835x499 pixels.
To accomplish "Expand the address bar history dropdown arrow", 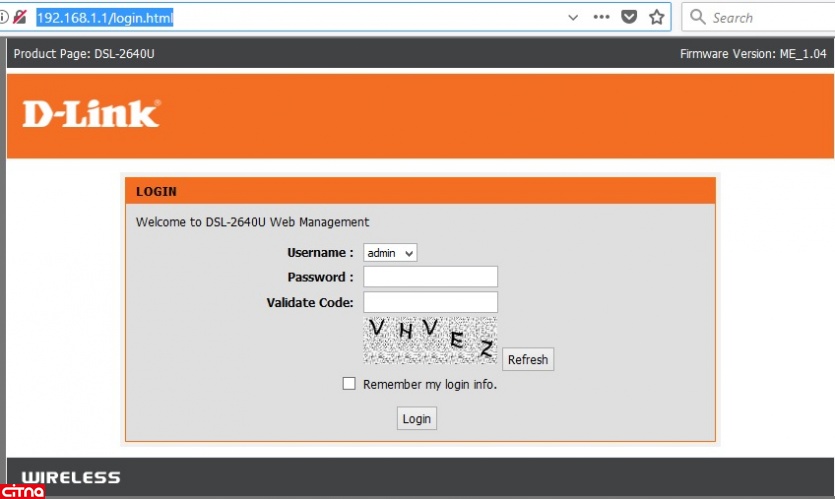I will [573, 17].
